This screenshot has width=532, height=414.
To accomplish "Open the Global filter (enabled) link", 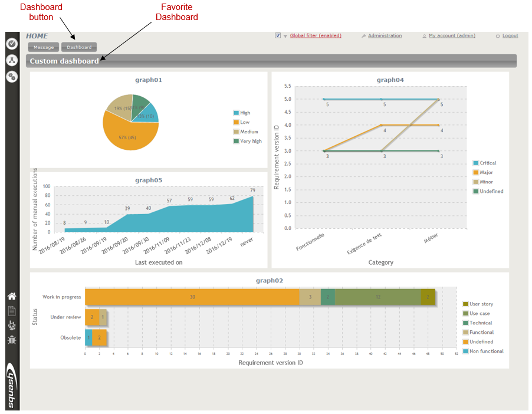I will point(316,36).
